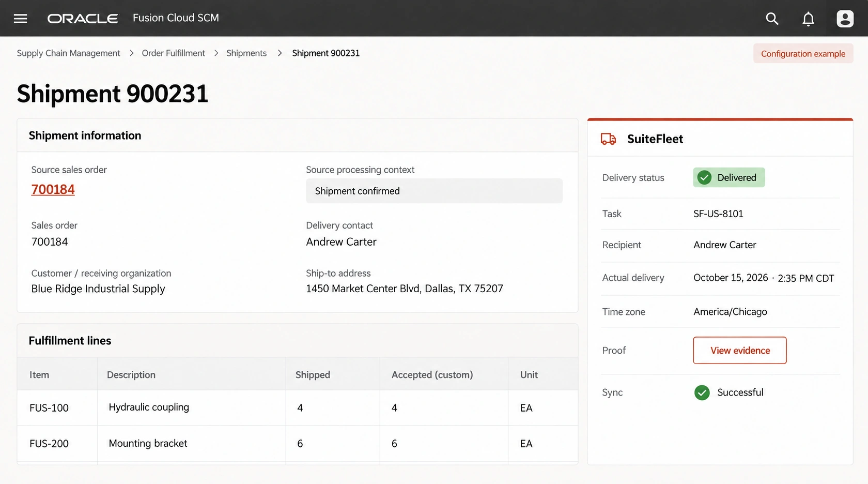Viewport: 868px width, 484px height.
Task: Click the Delivered status badge
Action: point(729,177)
